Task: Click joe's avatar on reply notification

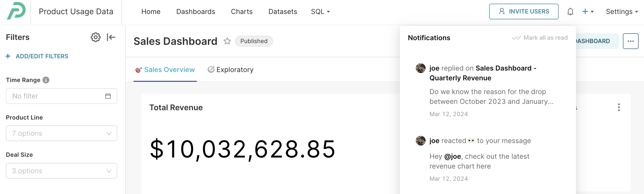Action: pos(420,68)
